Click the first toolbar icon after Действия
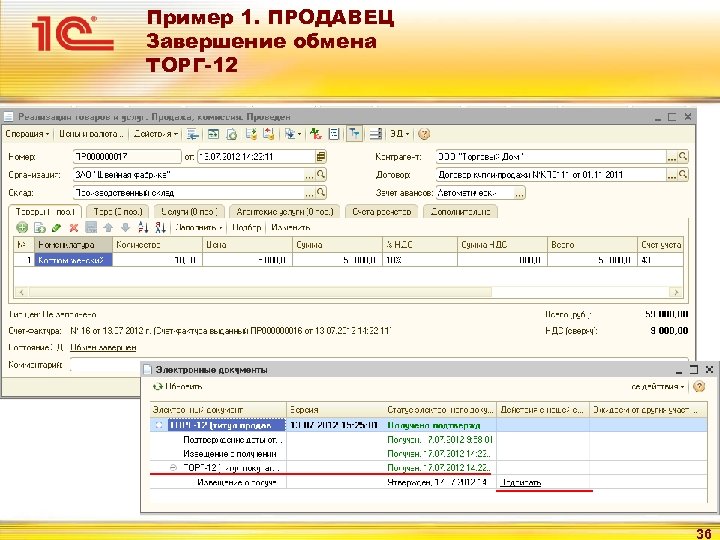This screenshot has height=540, width=720. pyautogui.click(x=193, y=134)
